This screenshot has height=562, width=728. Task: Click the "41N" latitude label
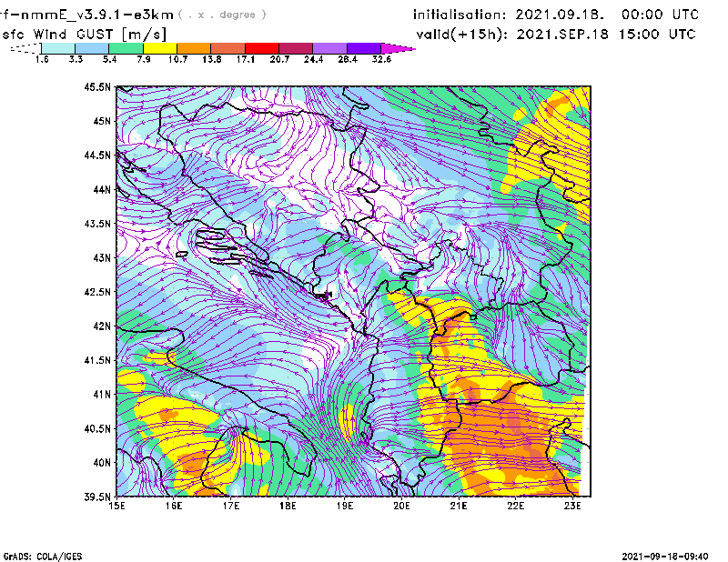pyautogui.click(x=102, y=394)
